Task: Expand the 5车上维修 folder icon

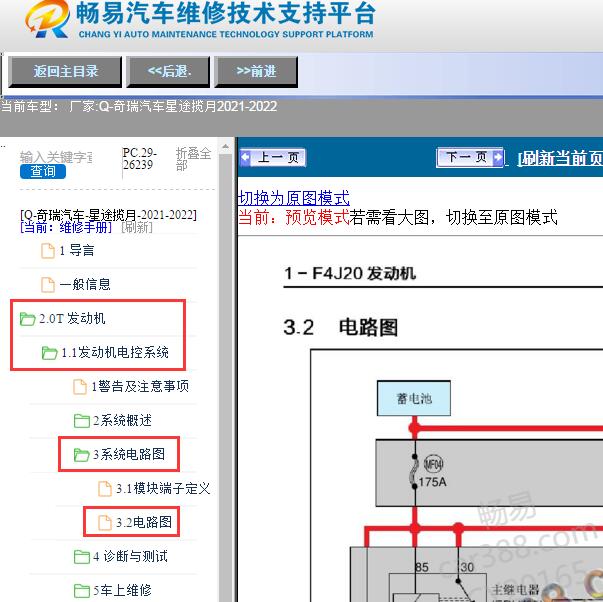Action: (x=82, y=590)
